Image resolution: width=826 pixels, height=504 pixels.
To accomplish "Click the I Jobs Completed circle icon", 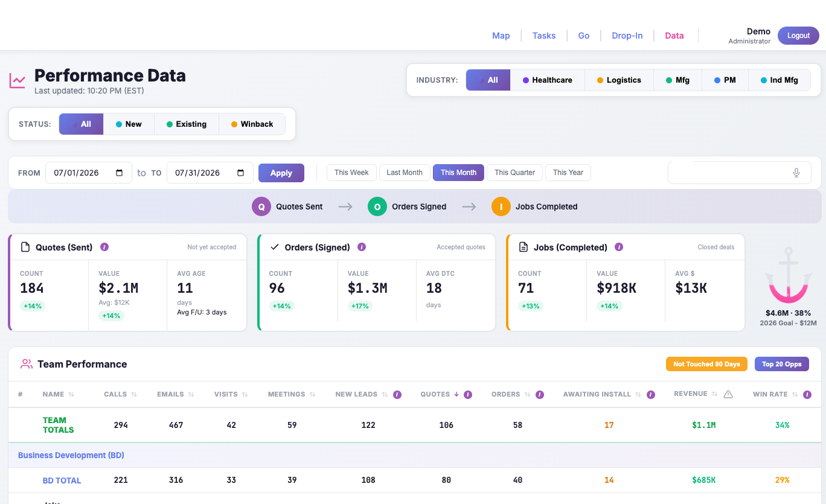I will 501,206.
